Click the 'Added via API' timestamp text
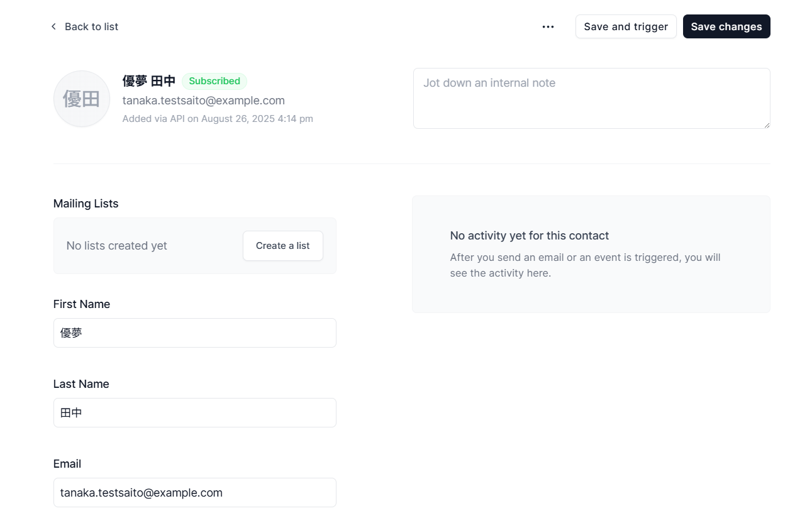812x523 pixels. [218, 118]
